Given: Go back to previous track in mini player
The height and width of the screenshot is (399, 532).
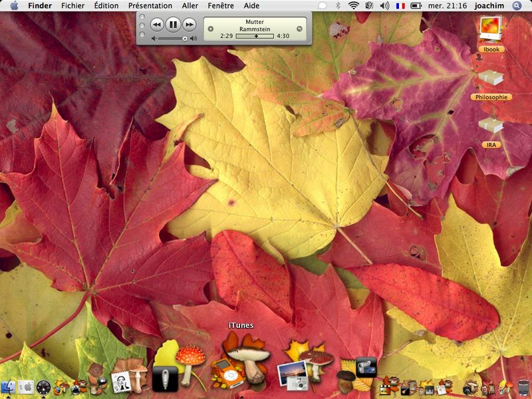Looking at the screenshot, I should click(x=157, y=25).
